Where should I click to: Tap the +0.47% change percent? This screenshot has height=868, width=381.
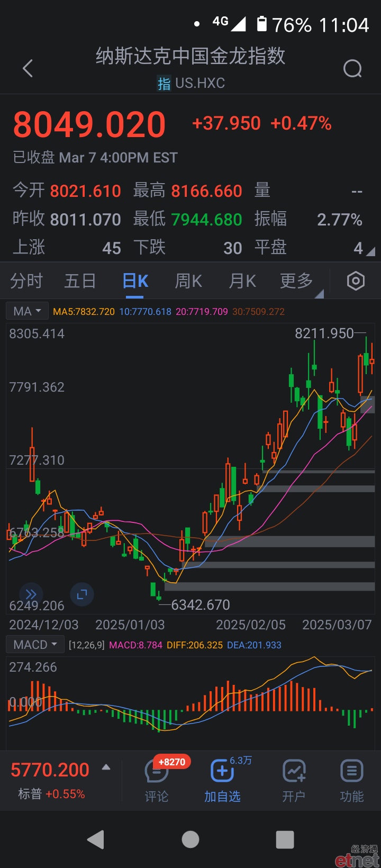301,123
